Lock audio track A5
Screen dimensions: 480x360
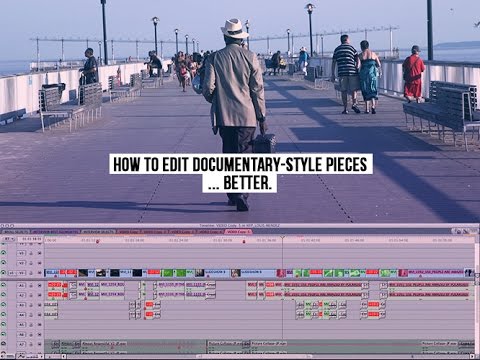coord(31,324)
